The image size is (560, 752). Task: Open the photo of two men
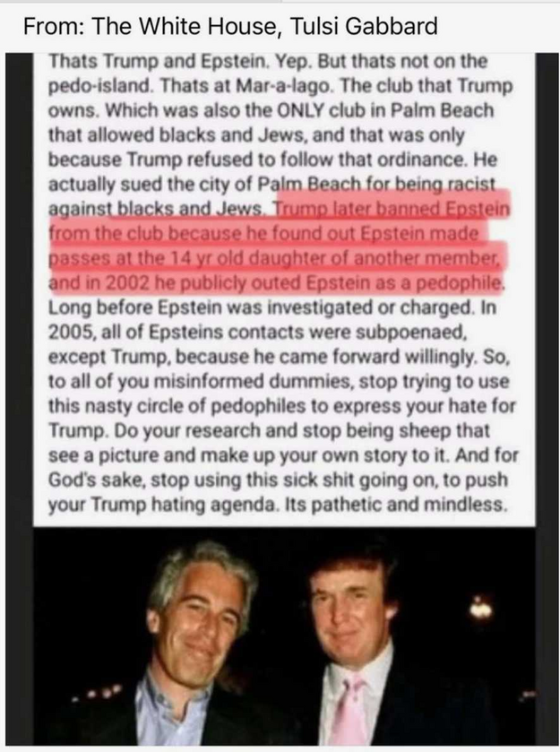[x=284, y=635]
